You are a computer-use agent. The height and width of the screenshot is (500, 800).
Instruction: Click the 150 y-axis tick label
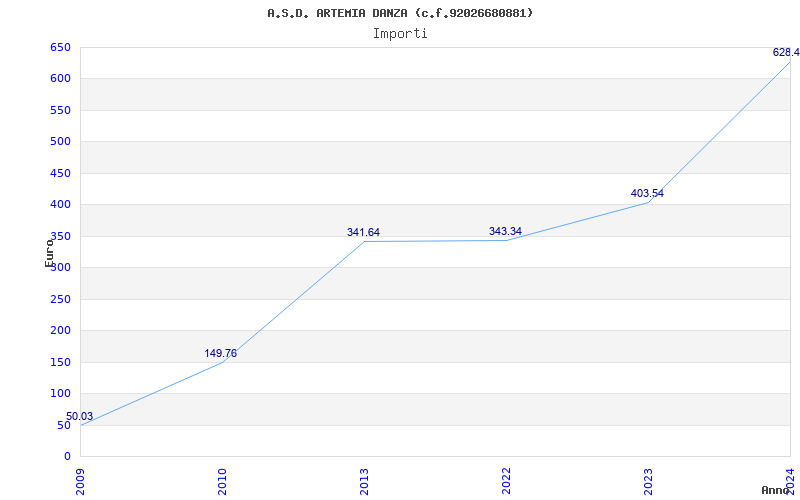tap(60, 362)
